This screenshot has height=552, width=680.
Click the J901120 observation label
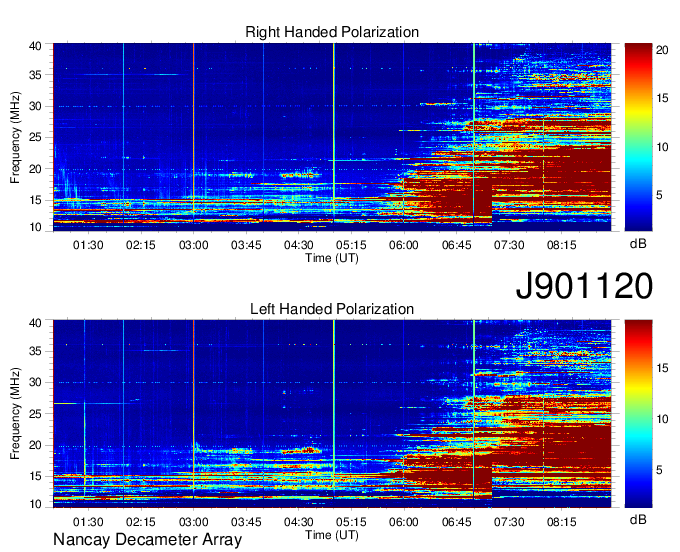pos(584,286)
